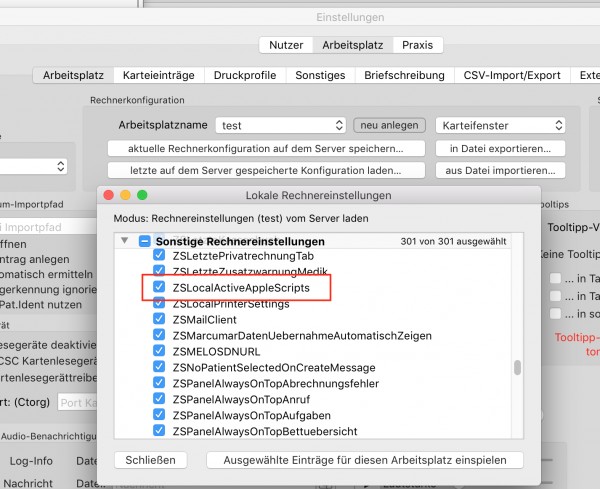
Task: Open the Briefschreibung tab
Action: 404,75
